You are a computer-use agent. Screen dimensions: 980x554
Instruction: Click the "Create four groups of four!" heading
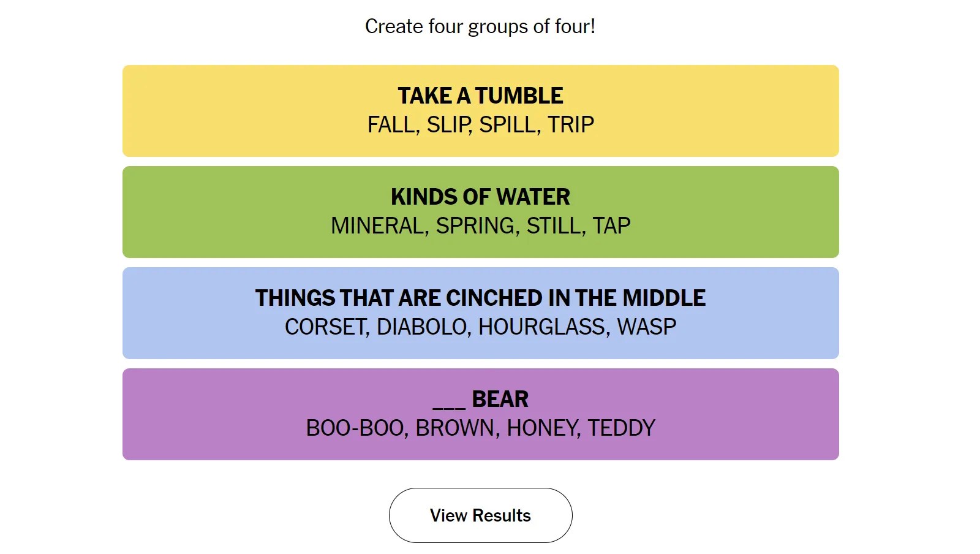[x=480, y=26]
